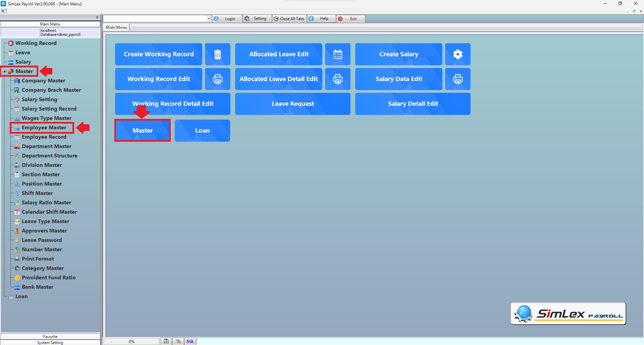This screenshot has height=345, width=644.
Task: Click the printer icon beside Salary Data Edit
Action: (x=458, y=79)
